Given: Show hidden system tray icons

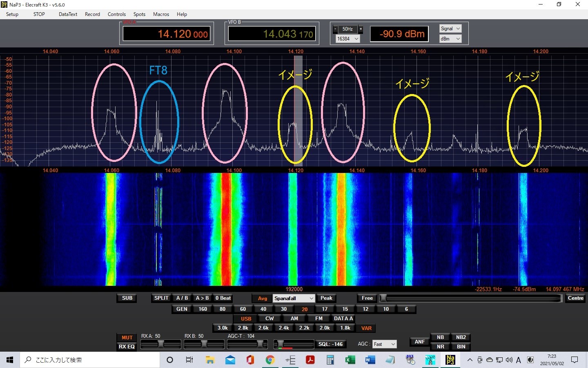Looking at the screenshot, I should (470, 360).
